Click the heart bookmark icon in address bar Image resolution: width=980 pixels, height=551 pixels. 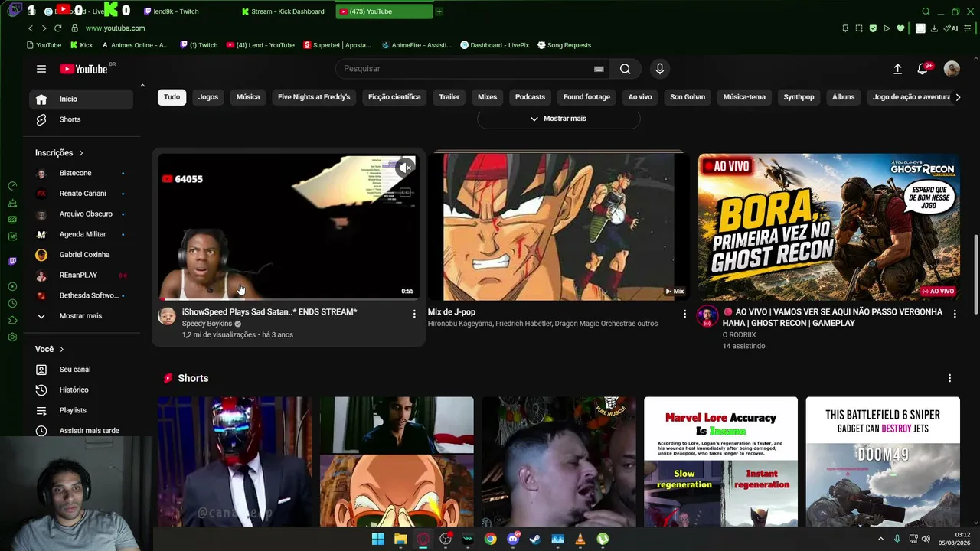(900, 28)
